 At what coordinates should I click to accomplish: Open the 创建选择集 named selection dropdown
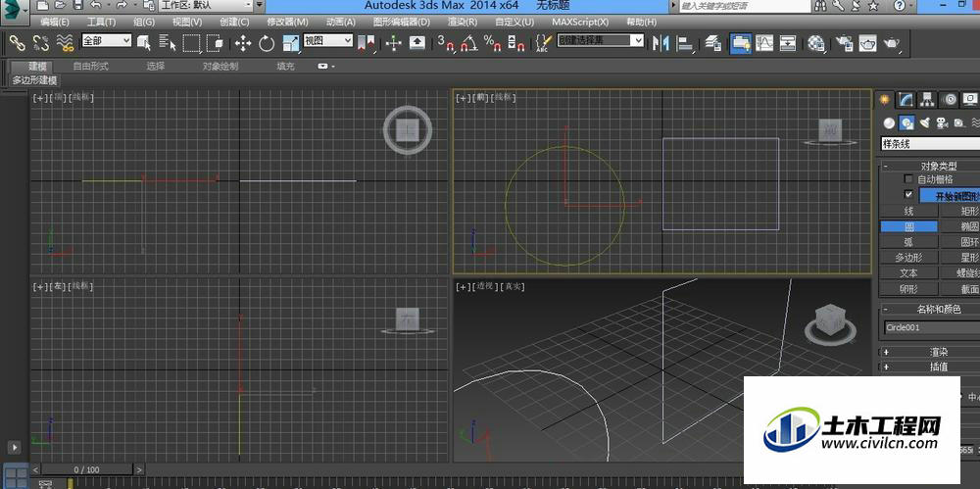pyautogui.click(x=600, y=40)
